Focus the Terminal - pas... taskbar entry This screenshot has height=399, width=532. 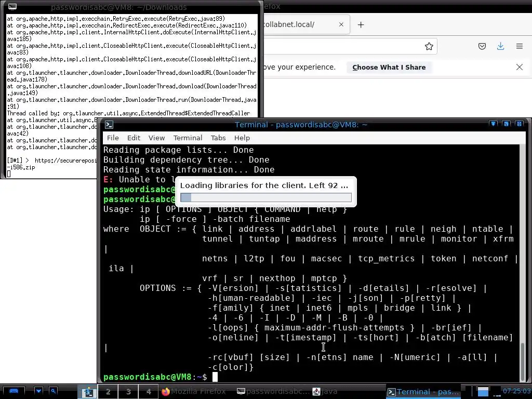point(424,392)
